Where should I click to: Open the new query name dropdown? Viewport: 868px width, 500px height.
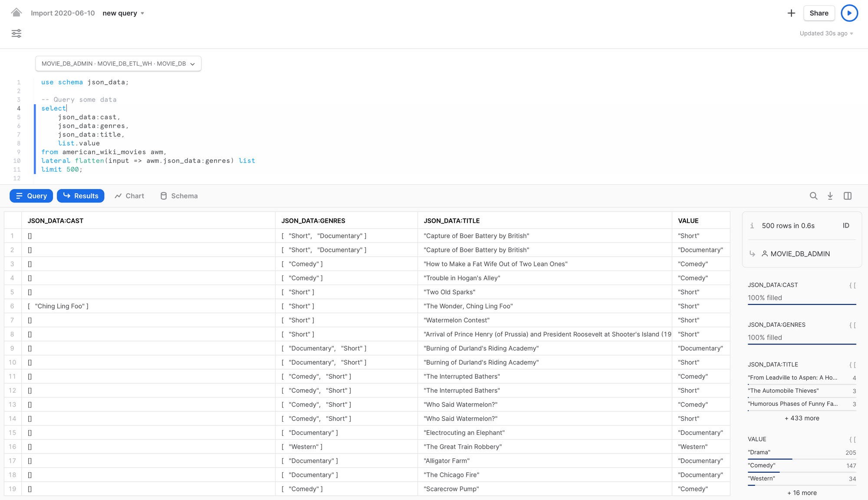tap(123, 13)
